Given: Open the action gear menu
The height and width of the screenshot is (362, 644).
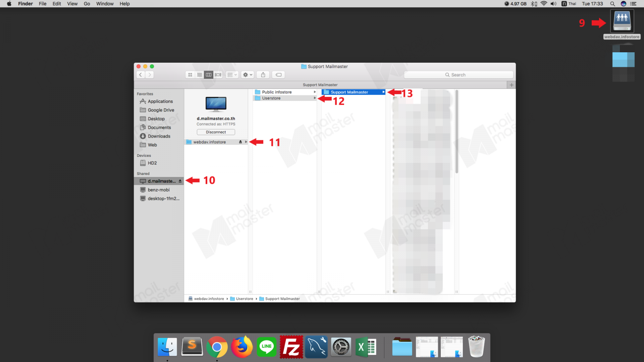Looking at the screenshot, I should (248, 75).
